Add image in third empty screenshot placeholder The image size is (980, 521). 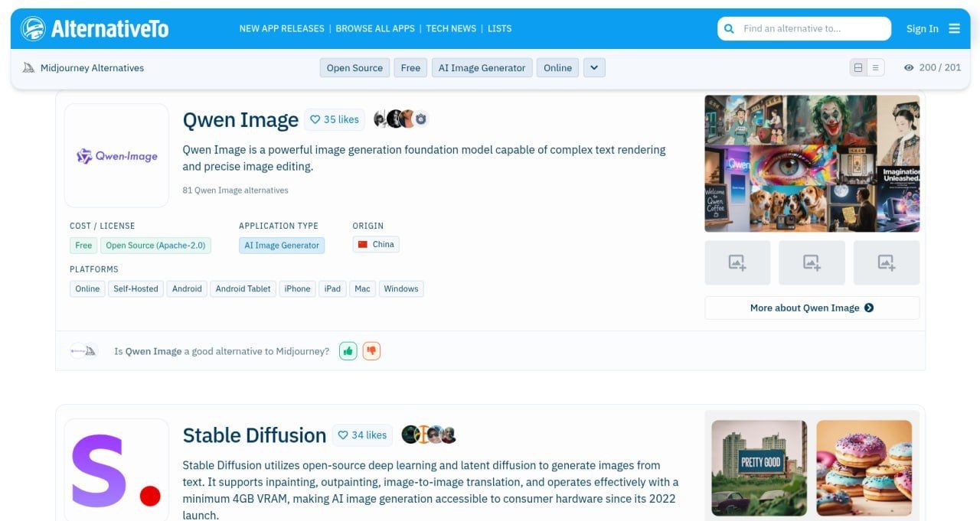point(887,262)
